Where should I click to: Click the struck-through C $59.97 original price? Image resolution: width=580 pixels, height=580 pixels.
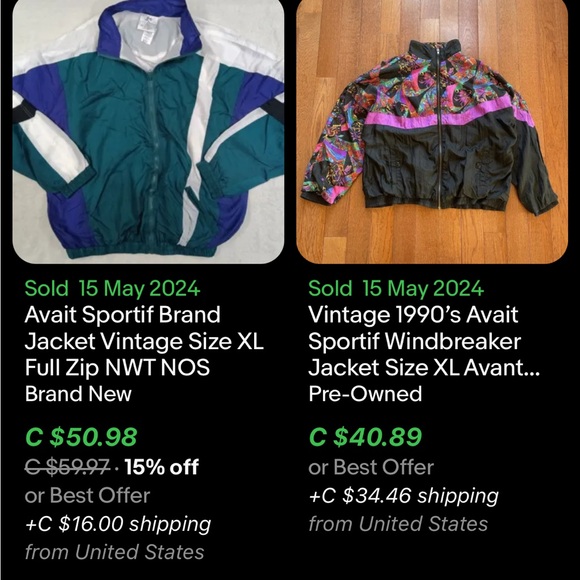67,466
